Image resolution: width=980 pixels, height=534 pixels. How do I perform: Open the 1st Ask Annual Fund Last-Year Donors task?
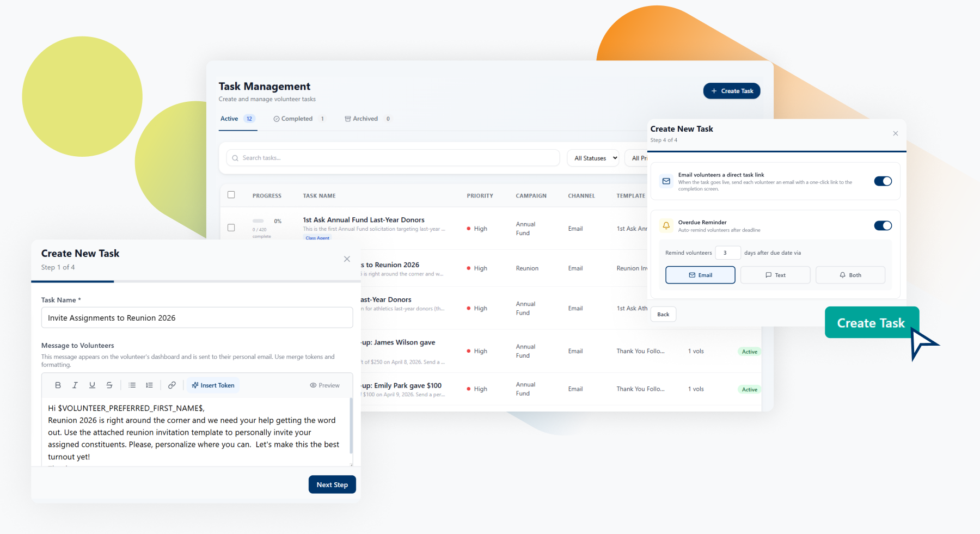tap(364, 220)
